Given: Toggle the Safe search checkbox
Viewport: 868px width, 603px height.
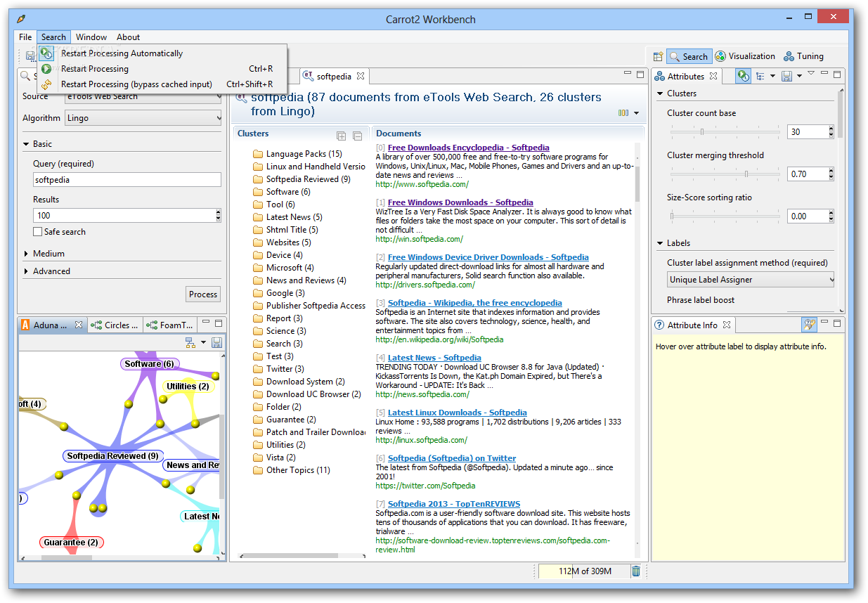Looking at the screenshot, I should tap(38, 231).
